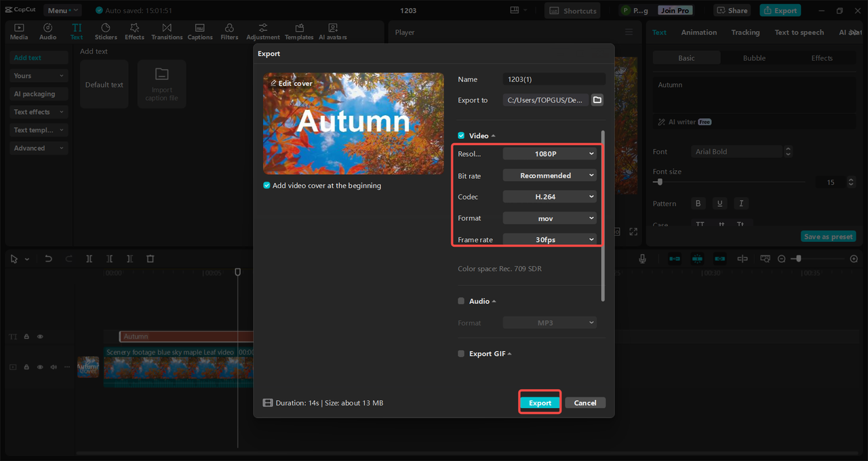Click the Undo icon in the timeline toolbar
Viewport: 868px width, 461px height.
[48, 259]
